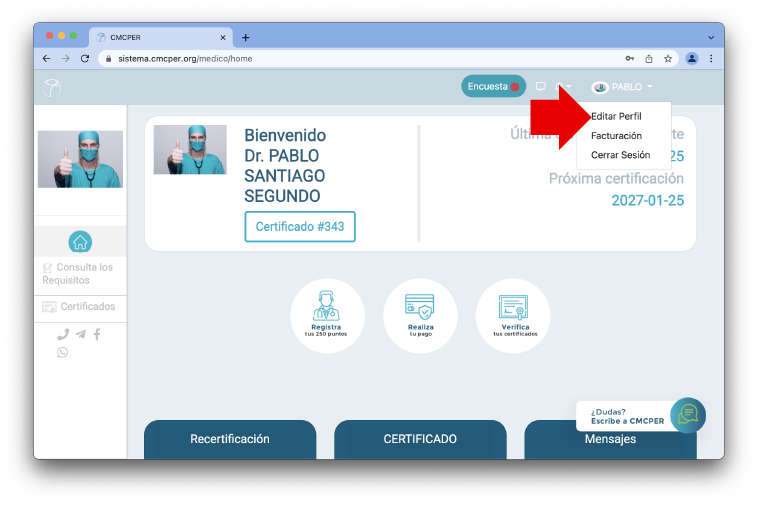Open the CMCPER chat widget icon
The width and height of the screenshot is (759, 505).
pyautogui.click(x=687, y=415)
